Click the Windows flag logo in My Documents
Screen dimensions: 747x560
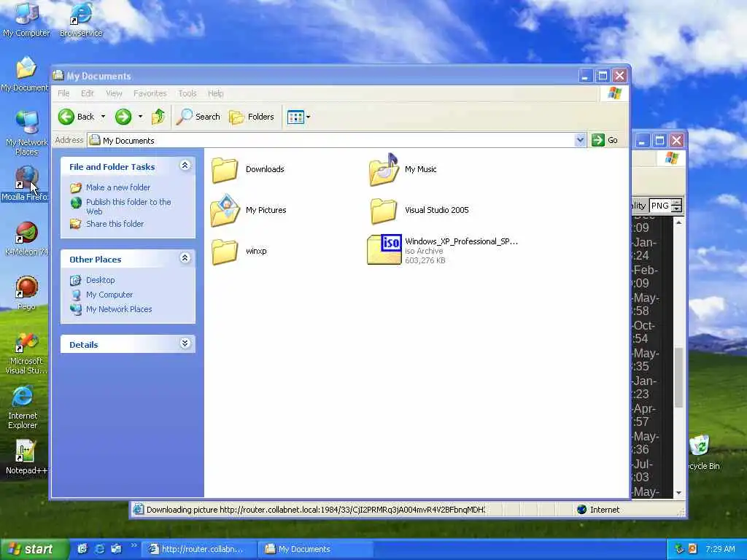614,93
